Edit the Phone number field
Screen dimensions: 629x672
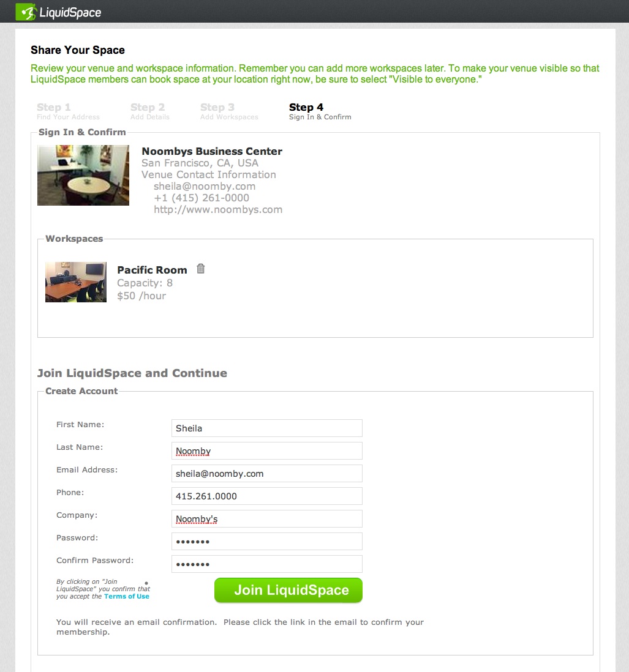coord(266,496)
